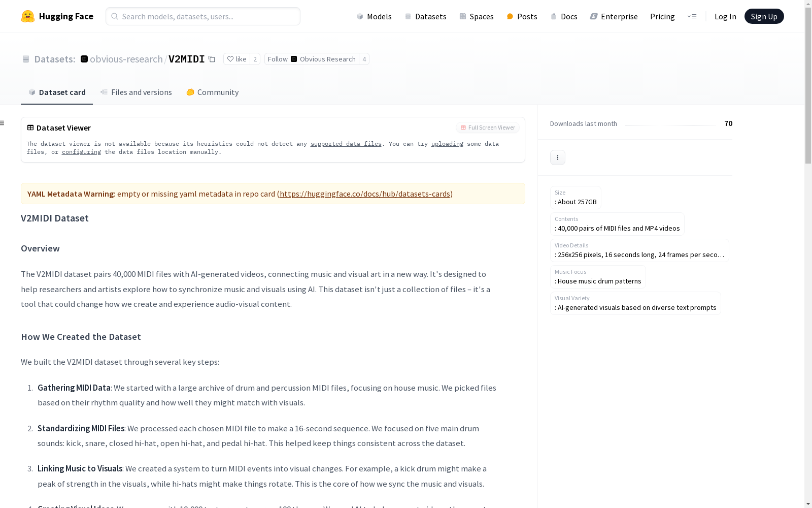This screenshot has height=508, width=812.
Task: Follow the configuring link
Action: click(x=81, y=152)
